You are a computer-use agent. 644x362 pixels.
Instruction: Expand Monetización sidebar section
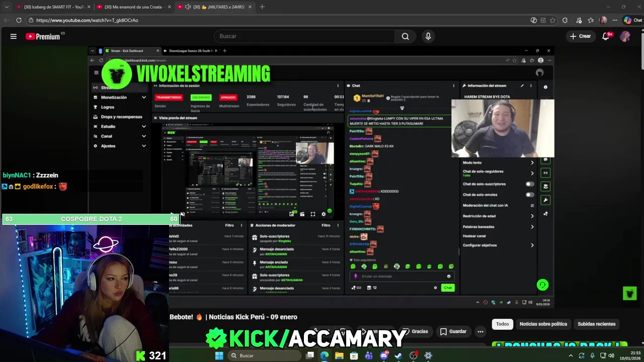point(143,98)
